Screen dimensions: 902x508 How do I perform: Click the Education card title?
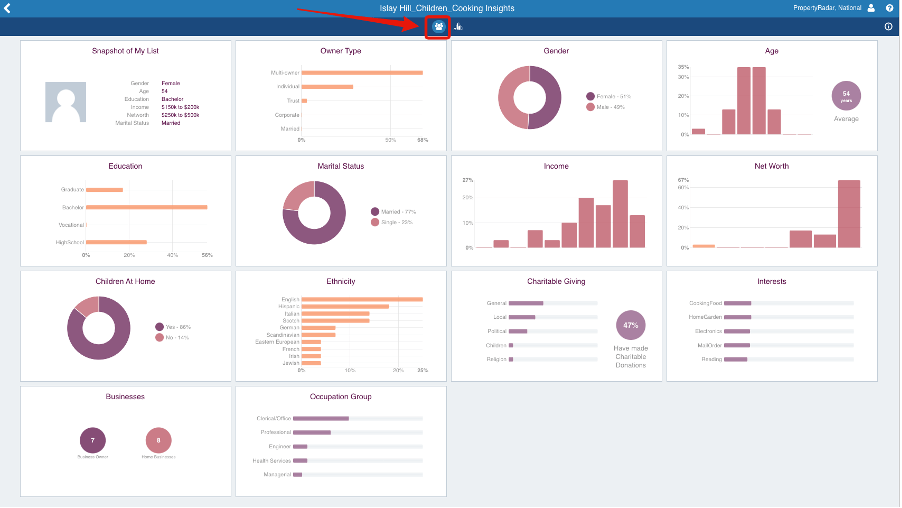(x=125, y=166)
